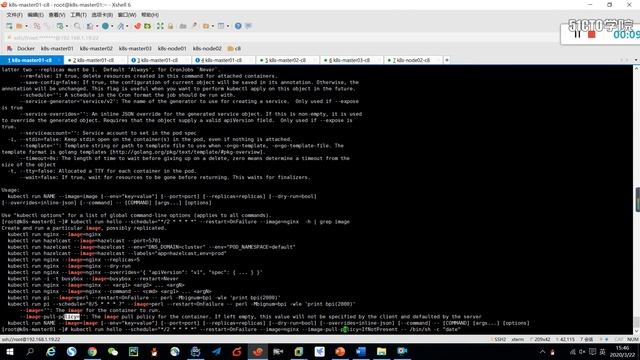Image resolution: width=640 pixels, height=360 pixels.
Task: Add a new session tab with plus button
Action: [x=447, y=60]
